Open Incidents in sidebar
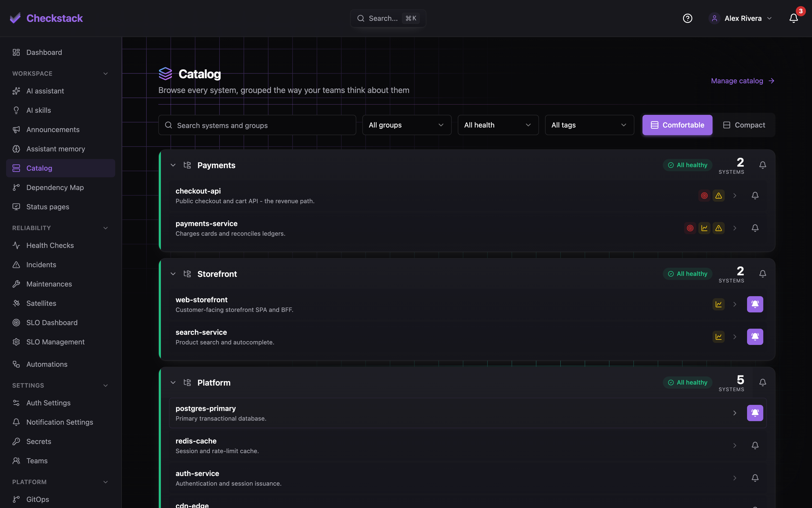This screenshot has width=812, height=508. click(x=60, y=265)
